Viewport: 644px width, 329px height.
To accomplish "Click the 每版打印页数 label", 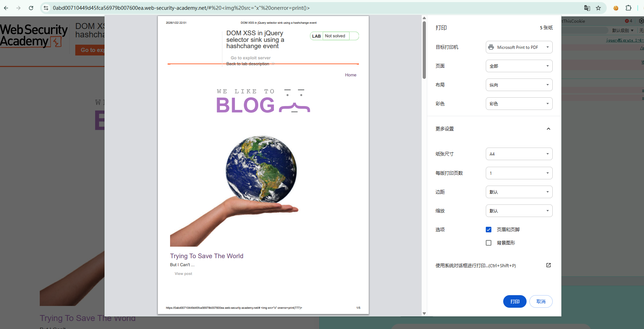I will 449,173.
